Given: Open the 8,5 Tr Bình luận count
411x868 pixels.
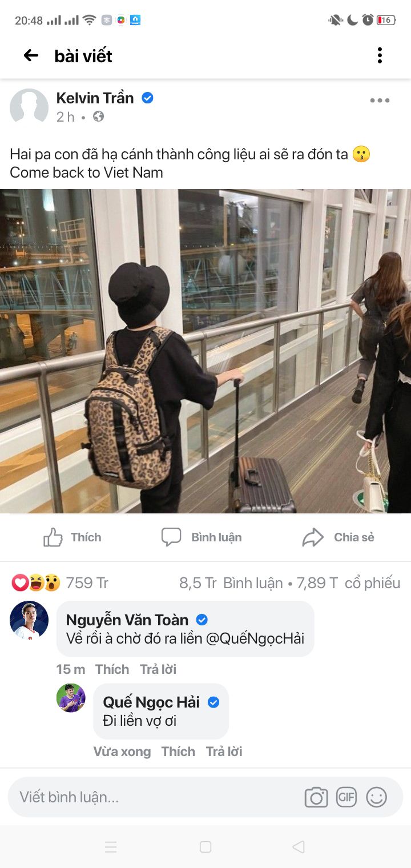Looking at the screenshot, I should 231,583.
